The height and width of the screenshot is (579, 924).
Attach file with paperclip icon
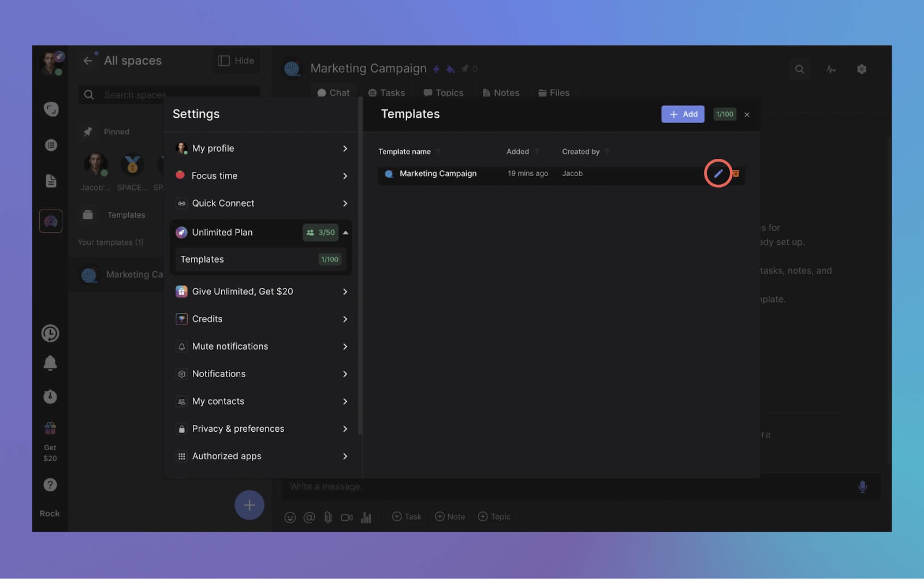pyautogui.click(x=327, y=517)
